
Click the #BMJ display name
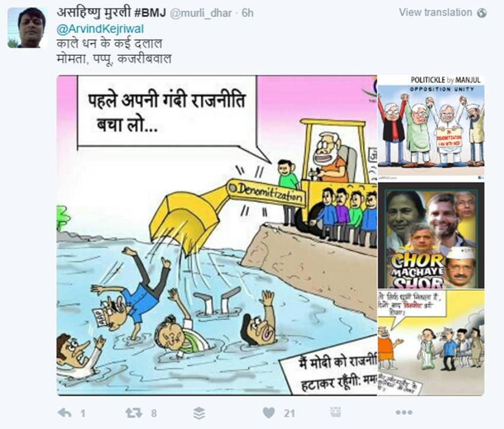click(x=111, y=13)
